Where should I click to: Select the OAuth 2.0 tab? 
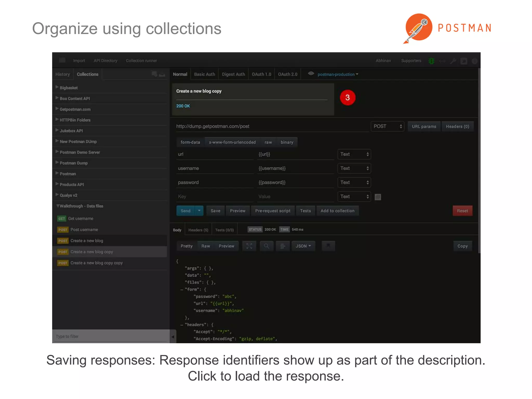point(288,74)
